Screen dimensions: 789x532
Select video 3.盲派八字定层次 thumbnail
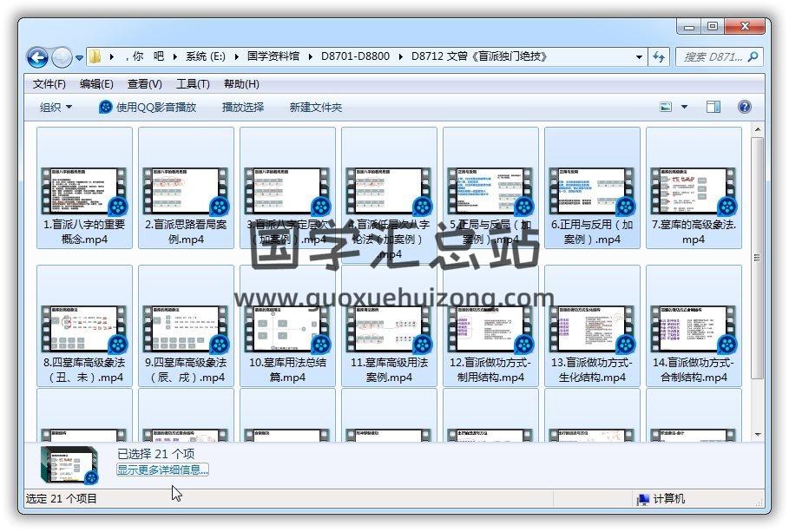[x=287, y=191]
